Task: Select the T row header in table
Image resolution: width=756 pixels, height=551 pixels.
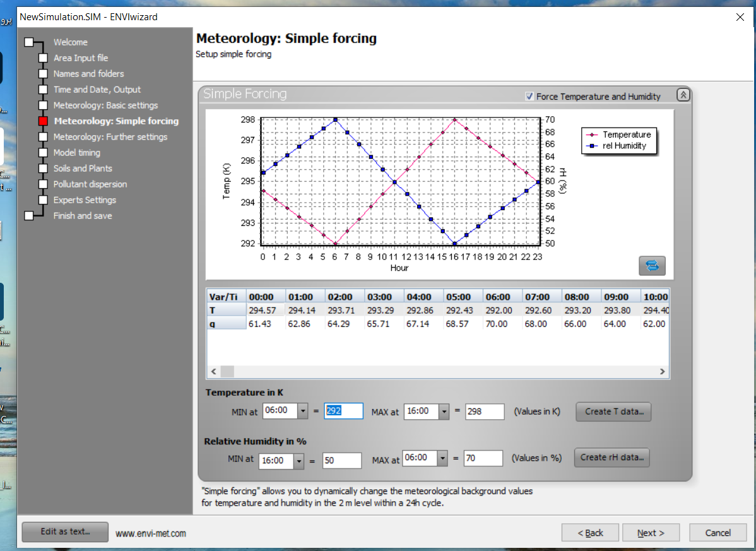Action: pos(227,310)
